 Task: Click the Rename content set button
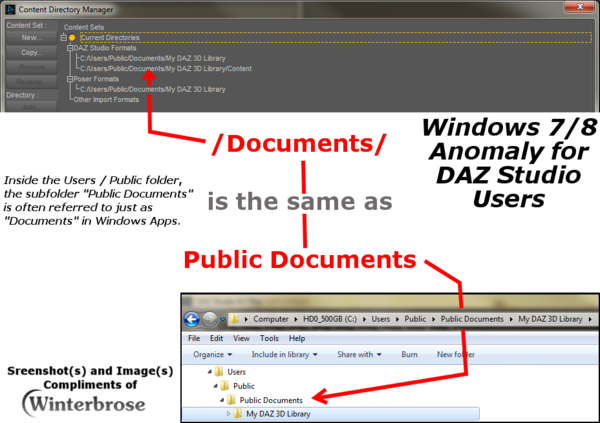click(32, 82)
